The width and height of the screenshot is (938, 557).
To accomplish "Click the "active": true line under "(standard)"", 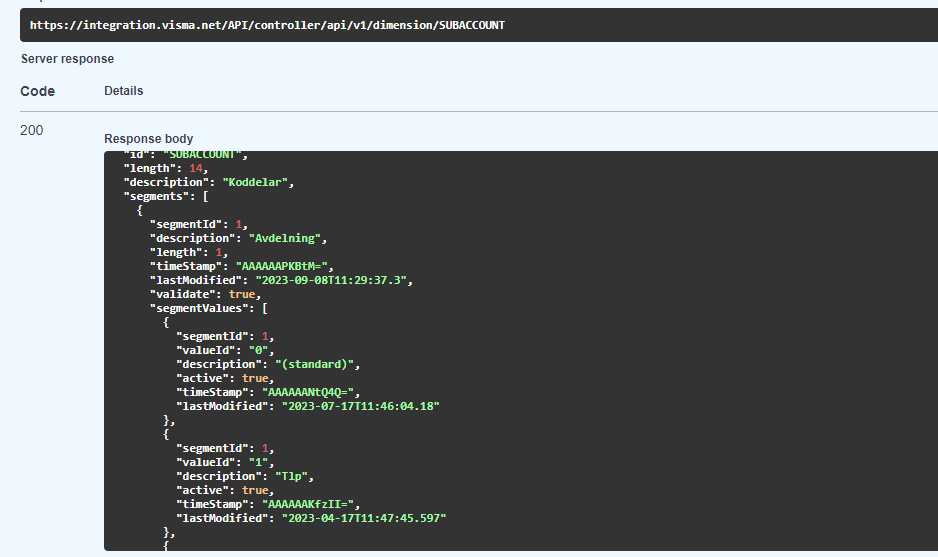I will coord(225,378).
